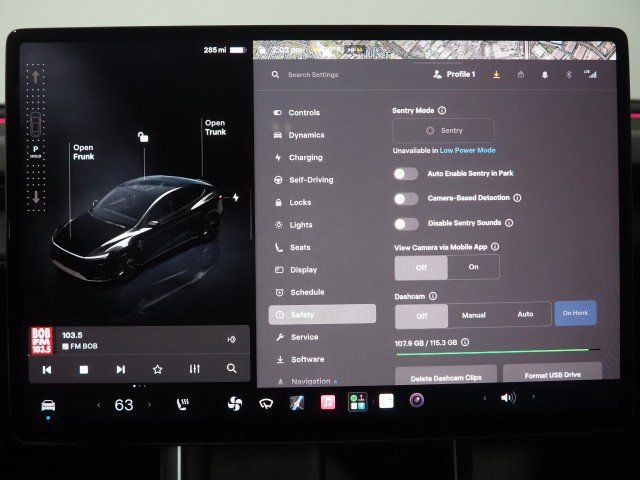Show info for Camera-Based Detection
Image resolution: width=640 pixels, height=480 pixels.
[x=517, y=198]
